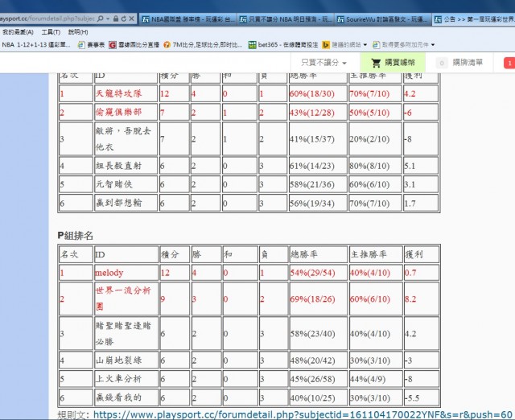Screen dimensions: 515x420
Task: Click the 購買噱幣 button
Action: coord(393,63)
